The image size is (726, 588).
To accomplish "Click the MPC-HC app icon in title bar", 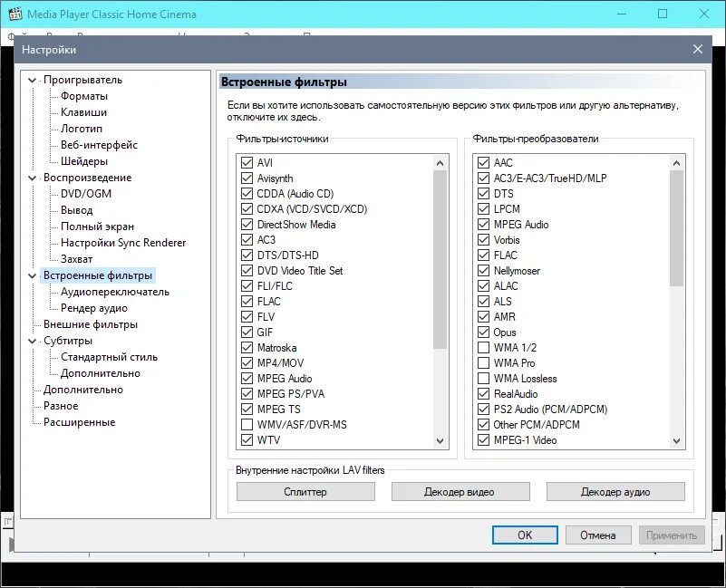I will [x=15, y=14].
